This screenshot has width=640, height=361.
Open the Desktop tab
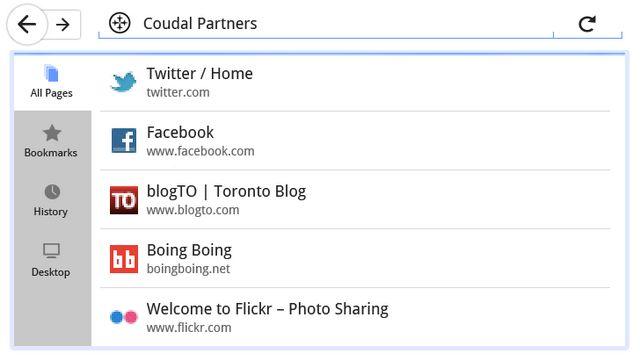(51, 260)
